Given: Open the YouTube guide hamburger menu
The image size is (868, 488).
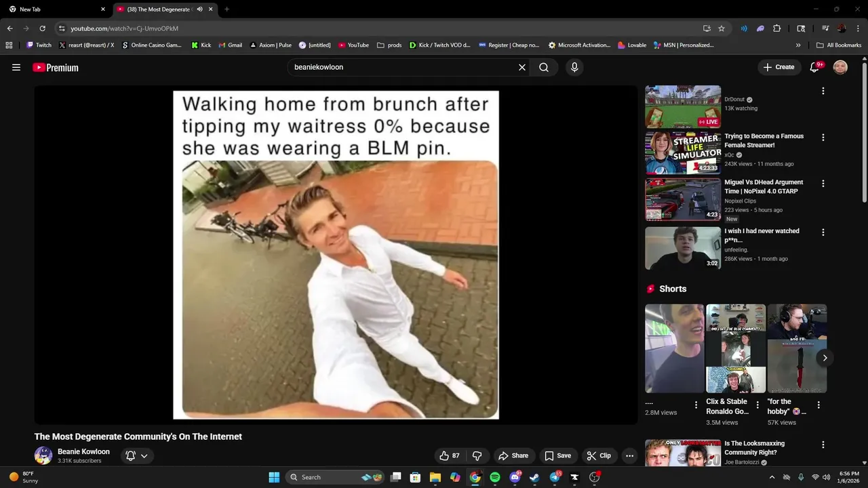Looking at the screenshot, I should coord(16,67).
